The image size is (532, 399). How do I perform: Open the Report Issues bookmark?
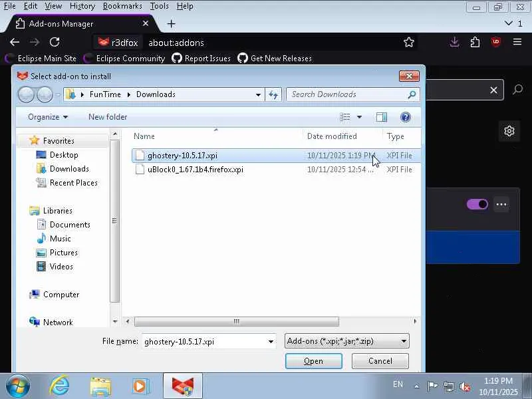(x=201, y=59)
